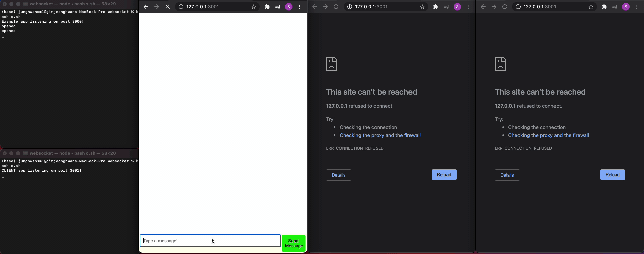
Task: Click address bar URL in first browser window
Action: point(203,7)
